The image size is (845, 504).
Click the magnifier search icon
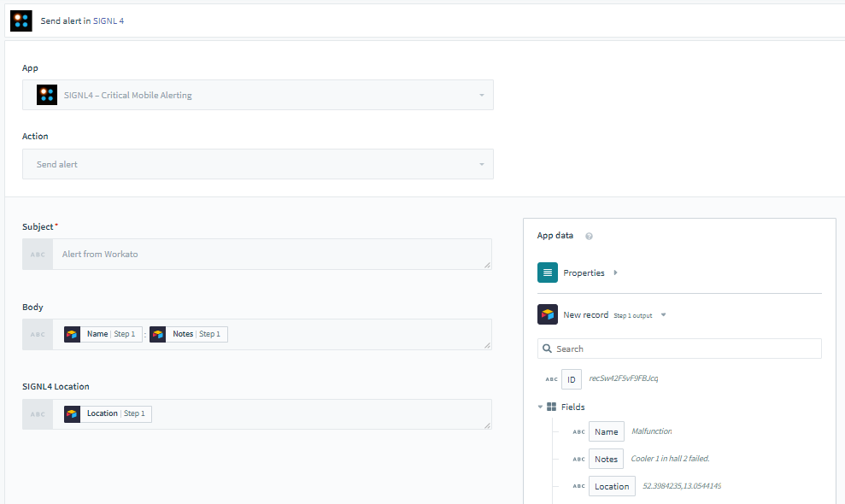click(547, 349)
